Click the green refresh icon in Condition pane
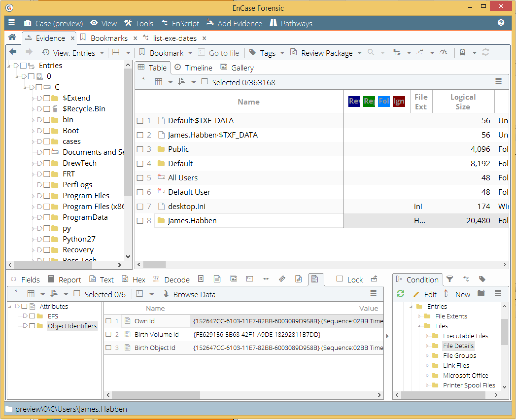 tap(400, 294)
